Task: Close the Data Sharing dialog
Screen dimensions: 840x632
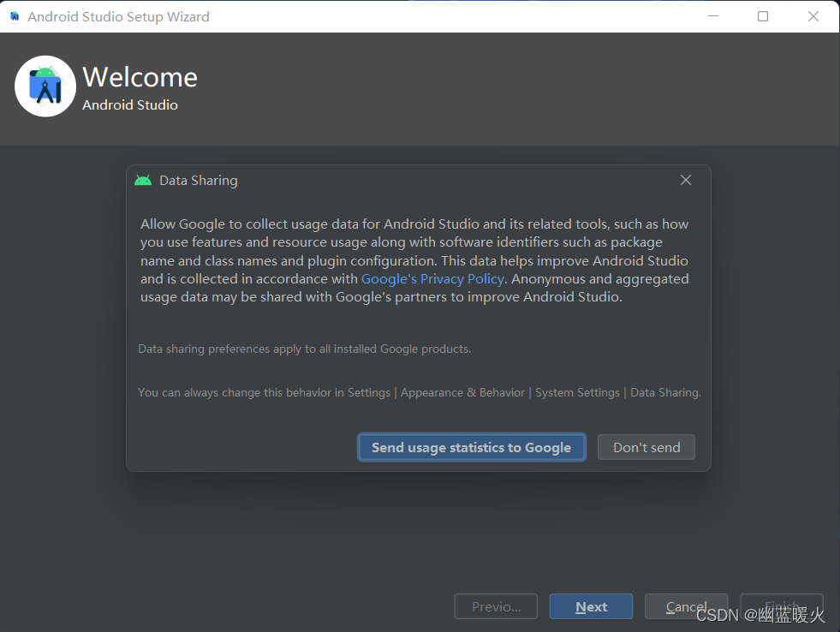Action: (686, 180)
